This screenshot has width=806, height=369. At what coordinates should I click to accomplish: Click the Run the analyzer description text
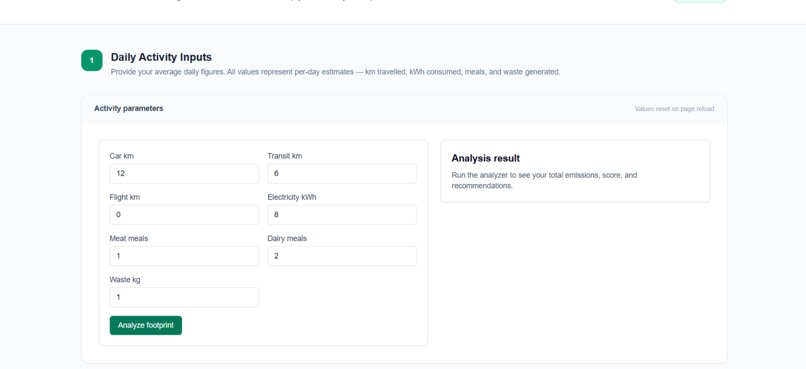tap(544, 180)
